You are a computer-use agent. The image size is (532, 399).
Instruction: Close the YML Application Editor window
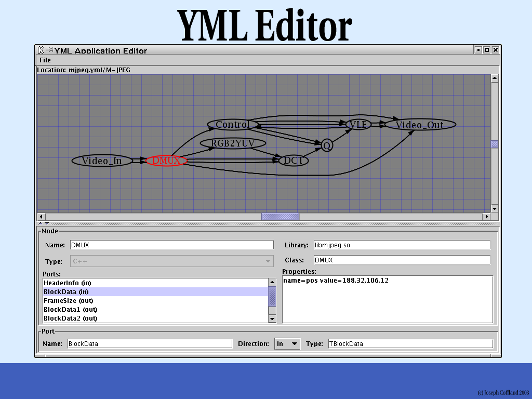click(x=495, y=50)
